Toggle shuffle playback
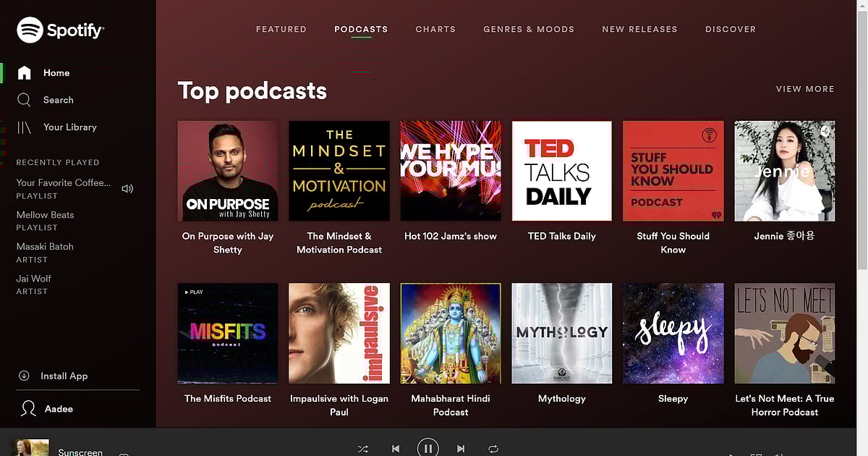Image resolution: width=868 pixels, height=456 pixels. point(363,449)
